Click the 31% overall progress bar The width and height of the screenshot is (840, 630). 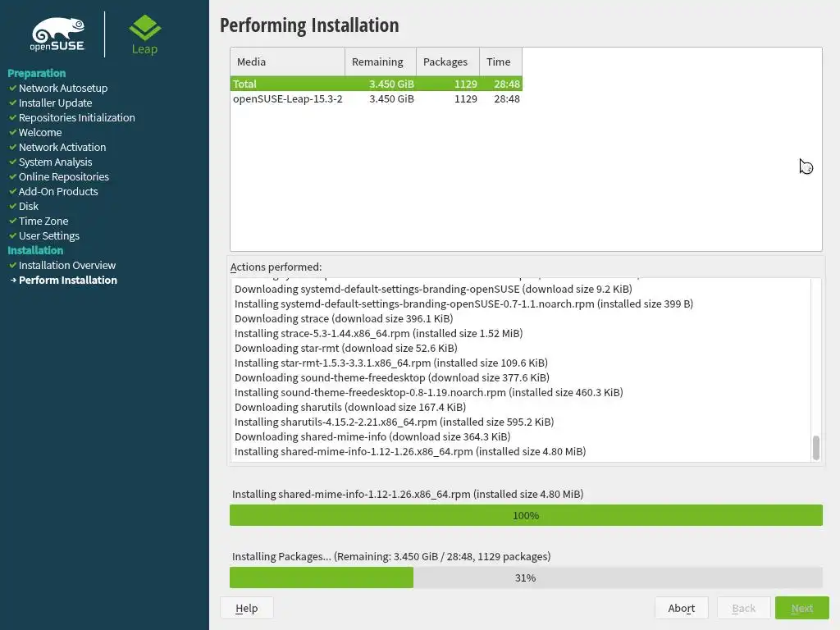pyautogui.click(x=526, y=577)
